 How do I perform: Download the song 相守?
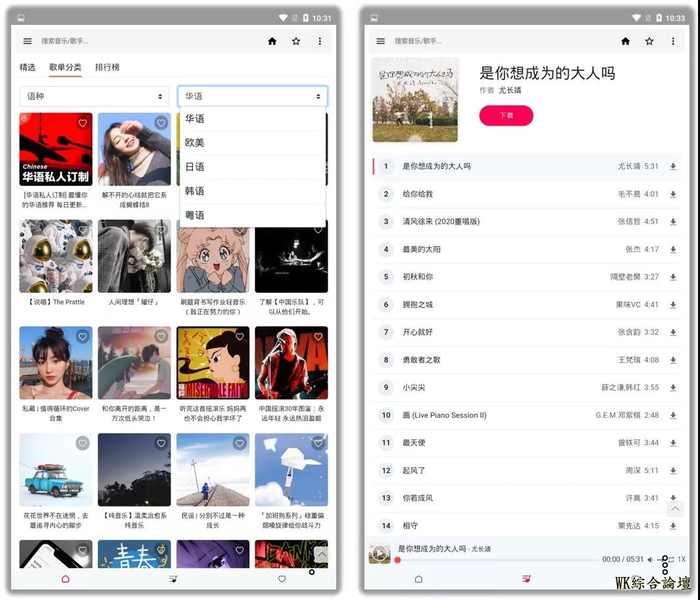point(673,526)
